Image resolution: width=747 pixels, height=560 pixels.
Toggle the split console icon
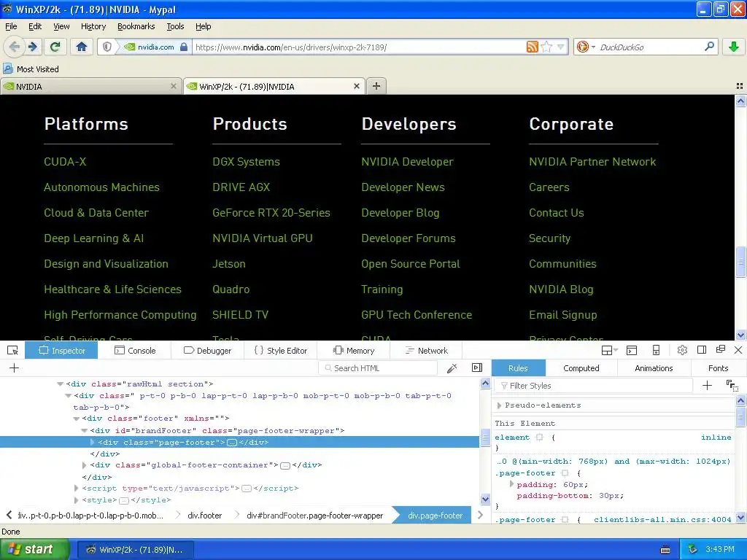[632, 351]
